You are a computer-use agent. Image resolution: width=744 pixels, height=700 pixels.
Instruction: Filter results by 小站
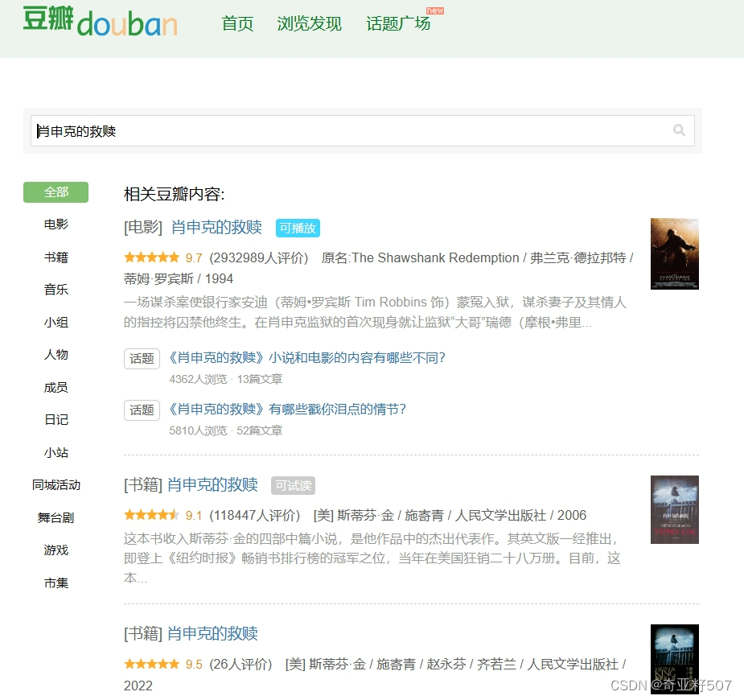click(x=56, y=452)
